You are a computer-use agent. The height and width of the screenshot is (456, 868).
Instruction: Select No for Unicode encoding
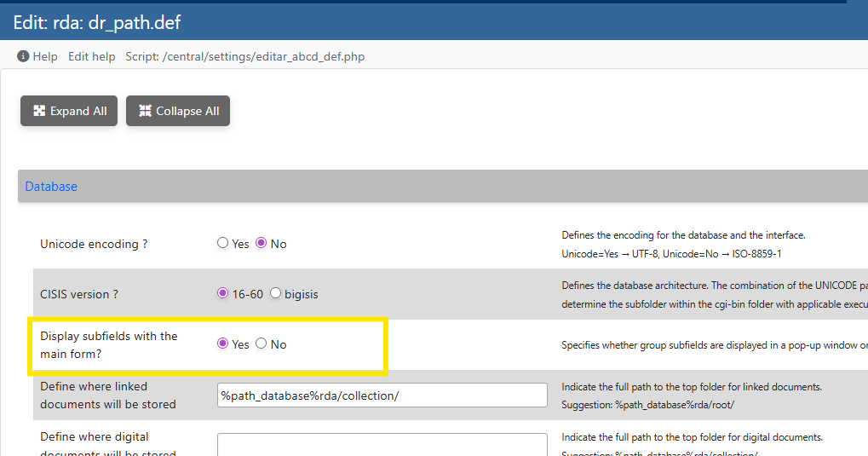(262, 243)
